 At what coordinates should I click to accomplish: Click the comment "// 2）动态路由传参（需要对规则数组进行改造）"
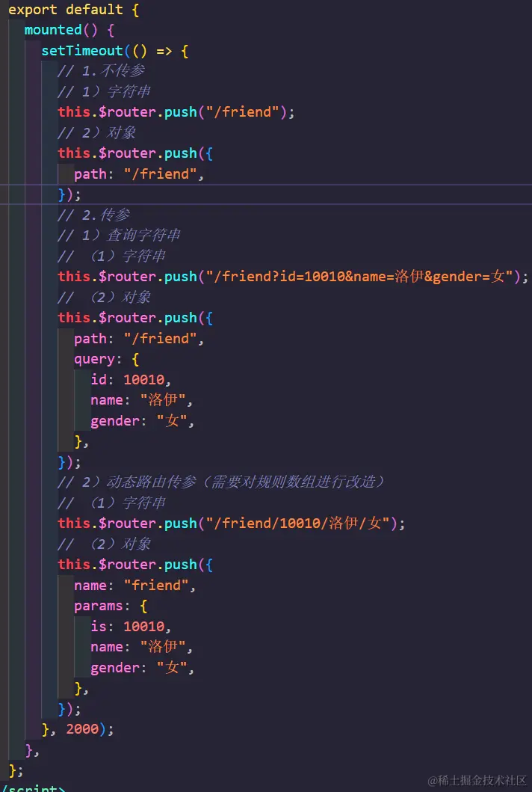221,482
